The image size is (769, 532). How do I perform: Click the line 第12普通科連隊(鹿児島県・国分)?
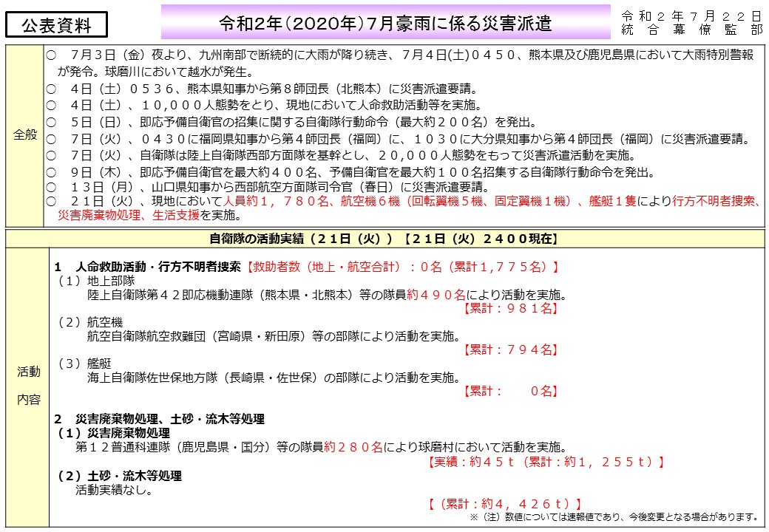click(x=322, y=447)
